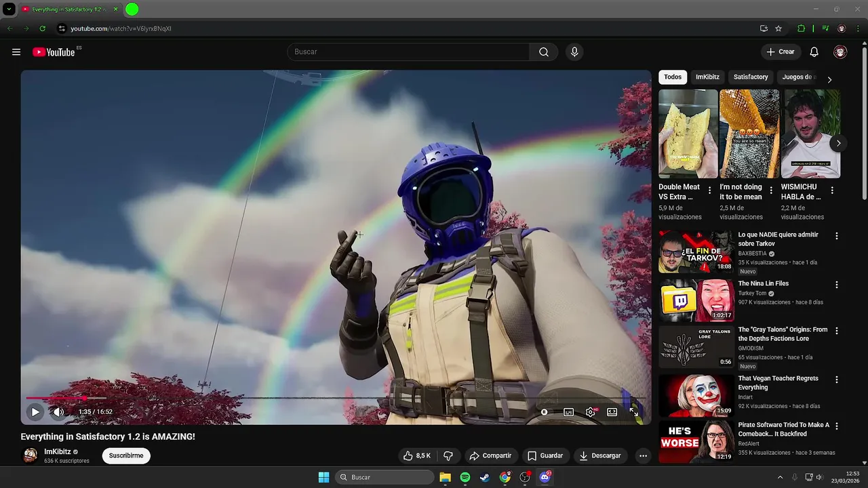
Task: Dislike the video
Action: [448, 455]
